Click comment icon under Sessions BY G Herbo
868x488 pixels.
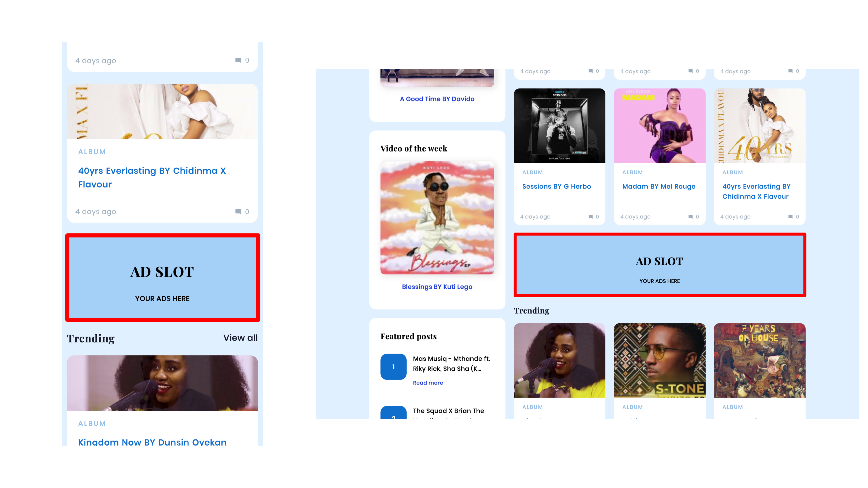click(x=590, y=217)
